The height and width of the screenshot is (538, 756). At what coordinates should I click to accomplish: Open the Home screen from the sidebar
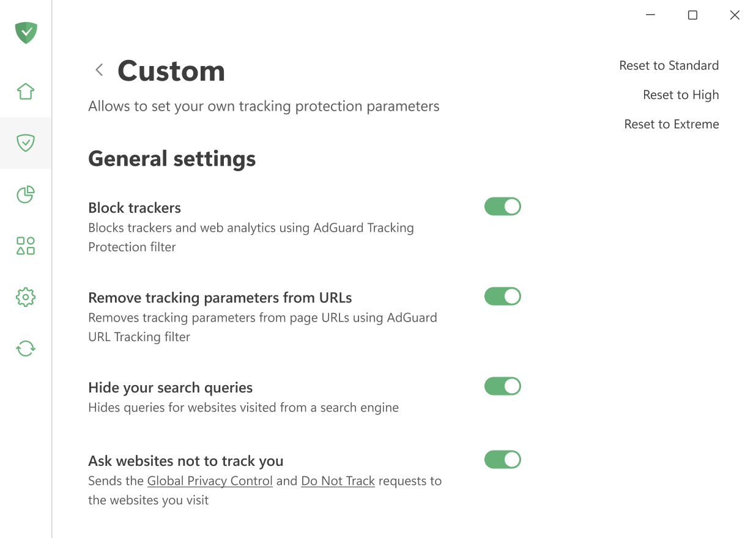[x=26, y=90]
